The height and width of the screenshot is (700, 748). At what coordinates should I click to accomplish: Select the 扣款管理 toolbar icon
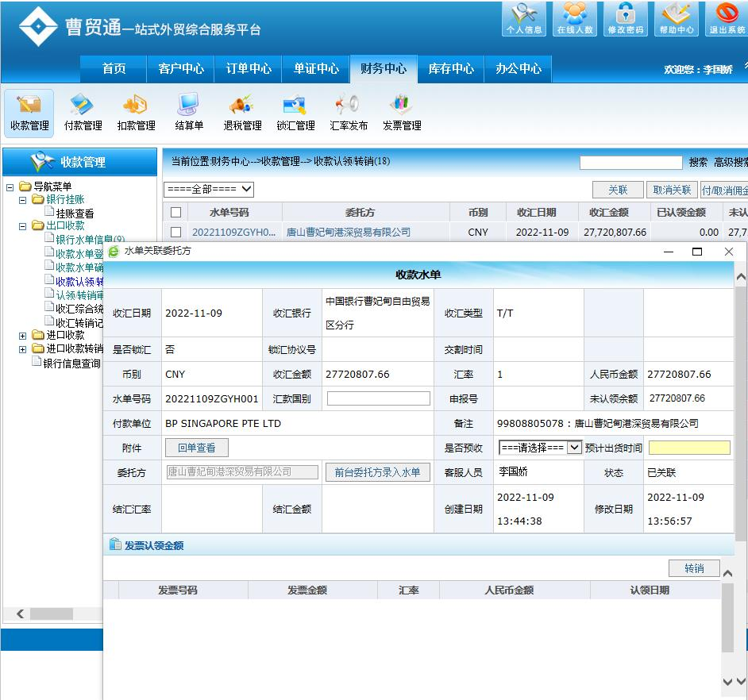pyautogui.click(x=136, y=113)
